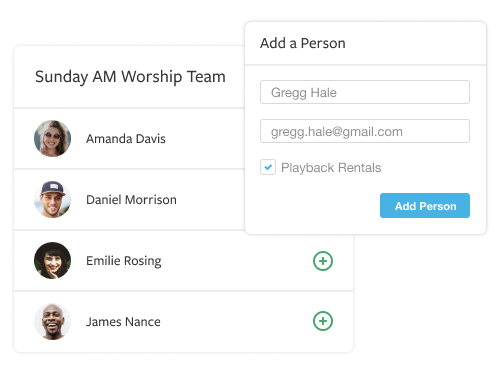The height and width of the screenshot is (375, 500).
Task: Select the Amanda Davis row
Action: (129, 139)
